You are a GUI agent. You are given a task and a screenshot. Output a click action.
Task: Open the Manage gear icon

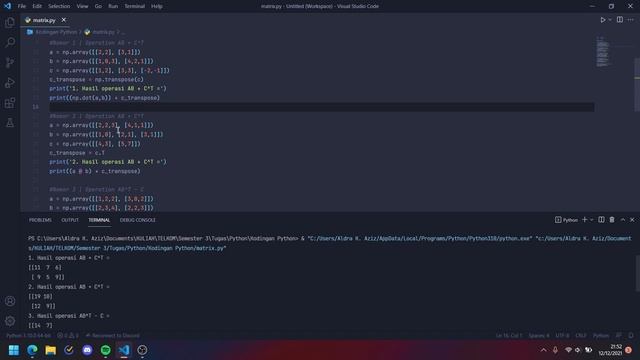coord(10,321)
